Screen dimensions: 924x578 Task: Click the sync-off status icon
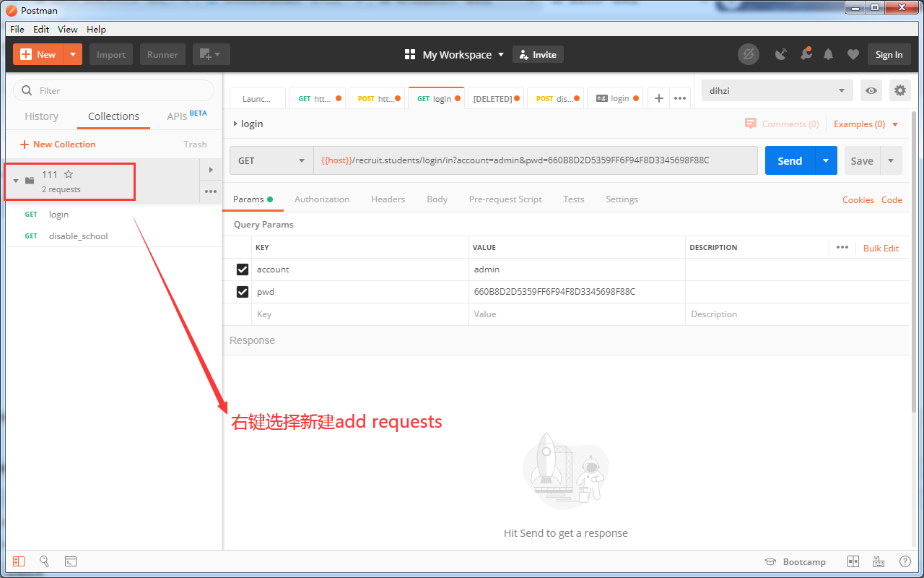[x=749, y=54]
